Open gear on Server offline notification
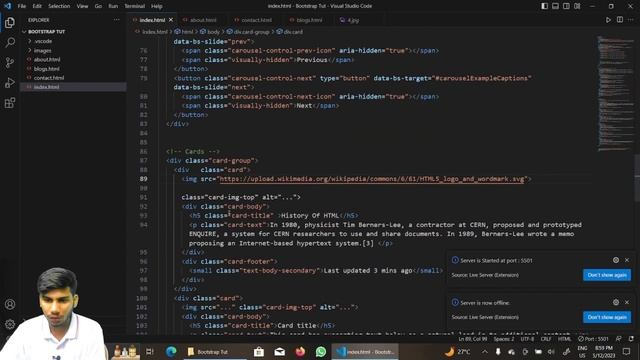 (x=616, y=302)
